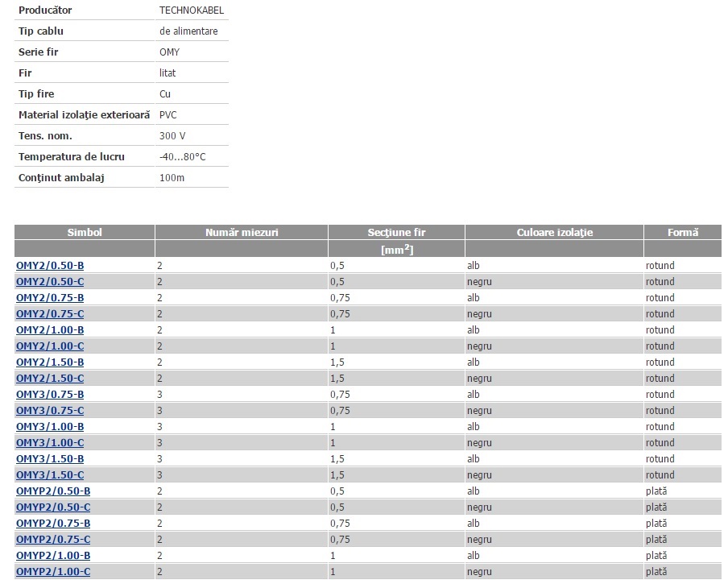Viewport: 728px width, 584px height.
Task: Click the OMYP2/0.50-B flat cable link
Action: pos(53,491)
